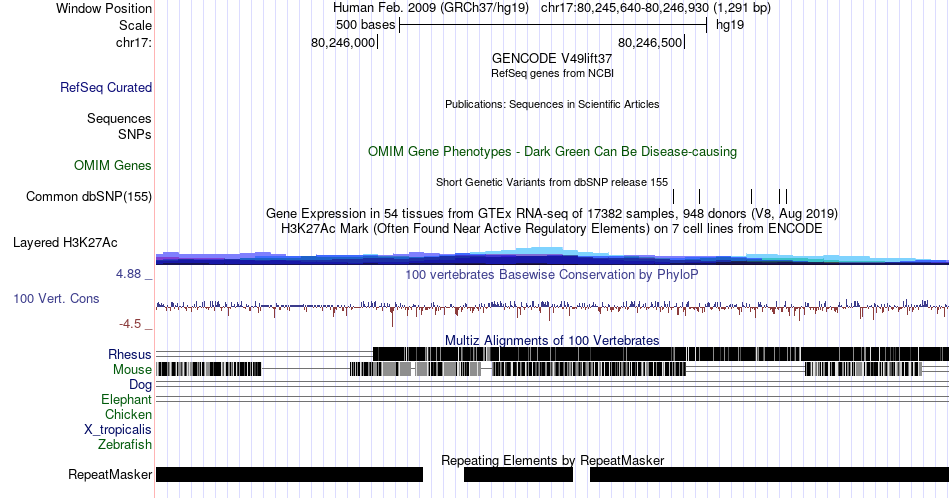Click the Common dbSNP(155) label

tap(89, 196)
